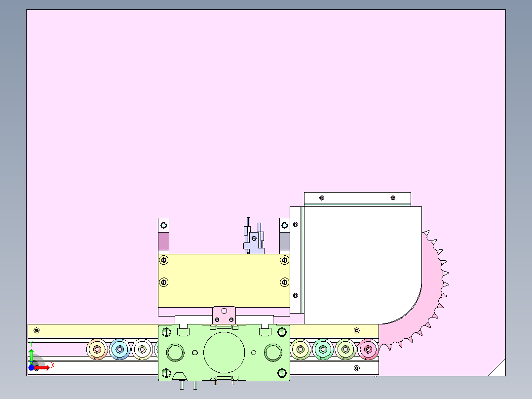Click the red X axis arrow of triad
The width and height of the screenshot is (532, 399).
(42, 368)
